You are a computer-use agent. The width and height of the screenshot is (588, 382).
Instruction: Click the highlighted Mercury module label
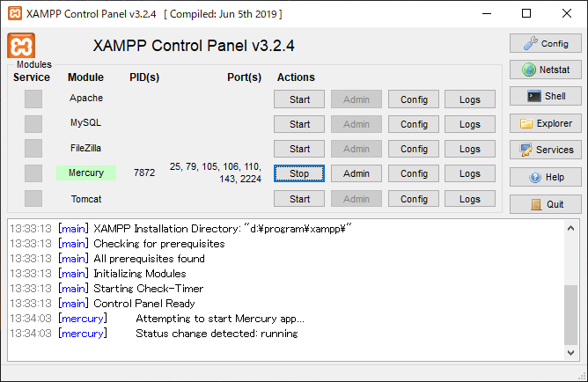[86, 173]
